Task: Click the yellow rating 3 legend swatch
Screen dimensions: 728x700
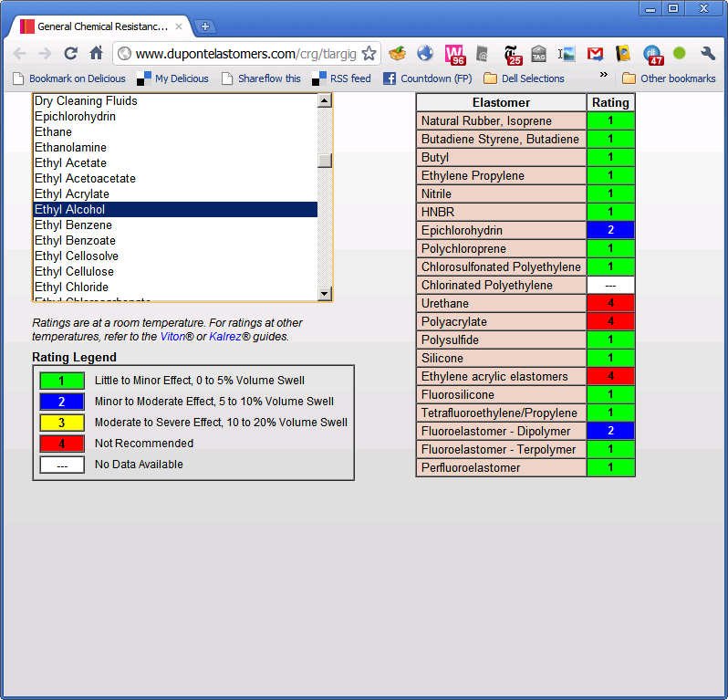Action: [62, 423]
